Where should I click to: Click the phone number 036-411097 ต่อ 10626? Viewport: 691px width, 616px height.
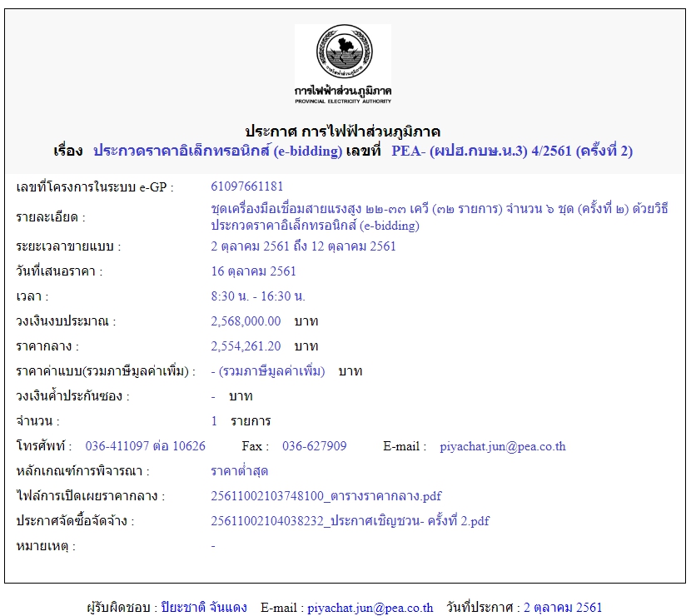click(x=146, y=446)
